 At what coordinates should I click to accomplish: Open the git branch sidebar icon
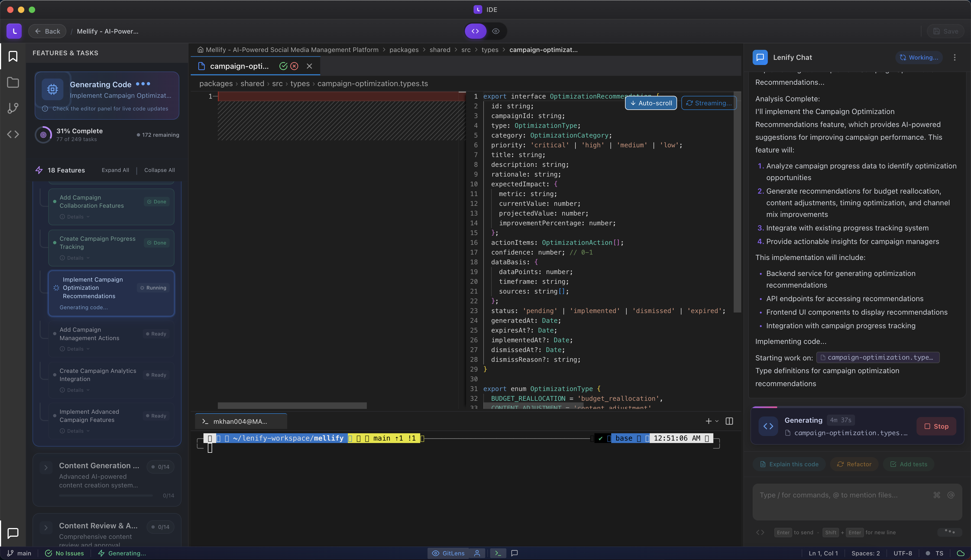tap(13, 108)
